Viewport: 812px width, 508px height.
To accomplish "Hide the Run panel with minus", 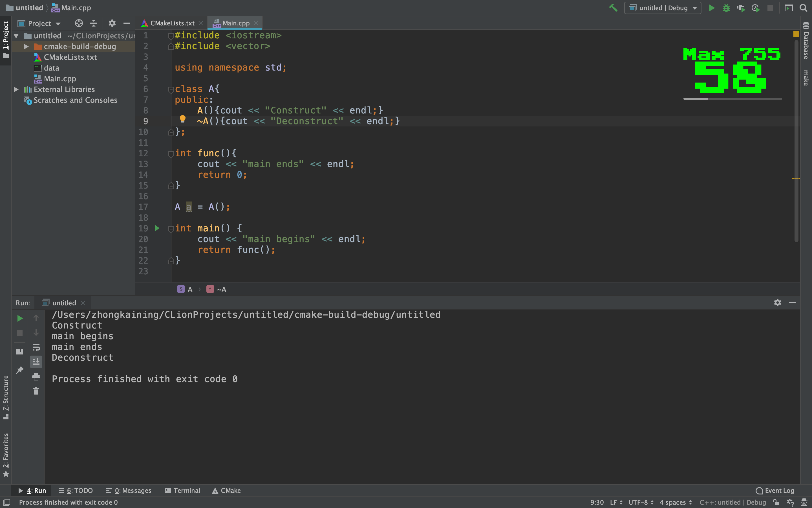I will pyautogui.click(x=792, y=302).
